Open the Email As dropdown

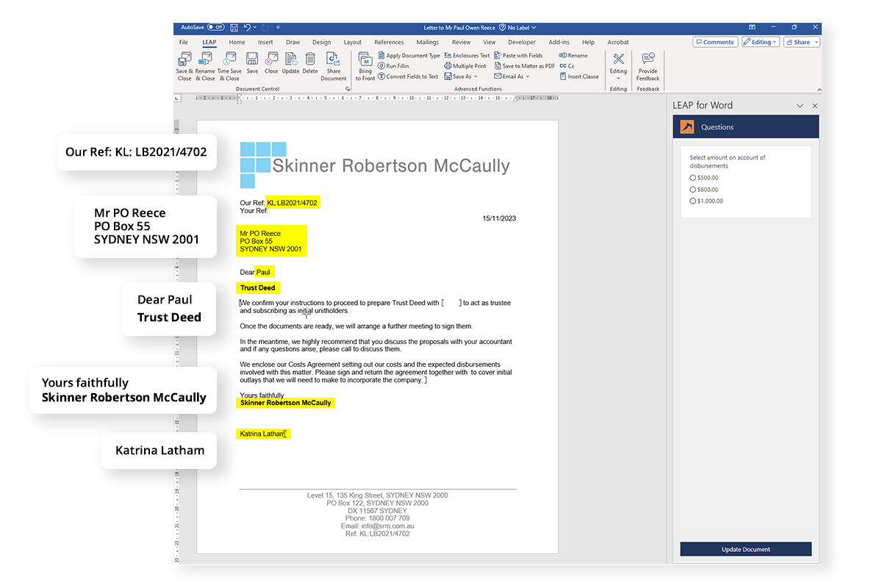[511, 76]
